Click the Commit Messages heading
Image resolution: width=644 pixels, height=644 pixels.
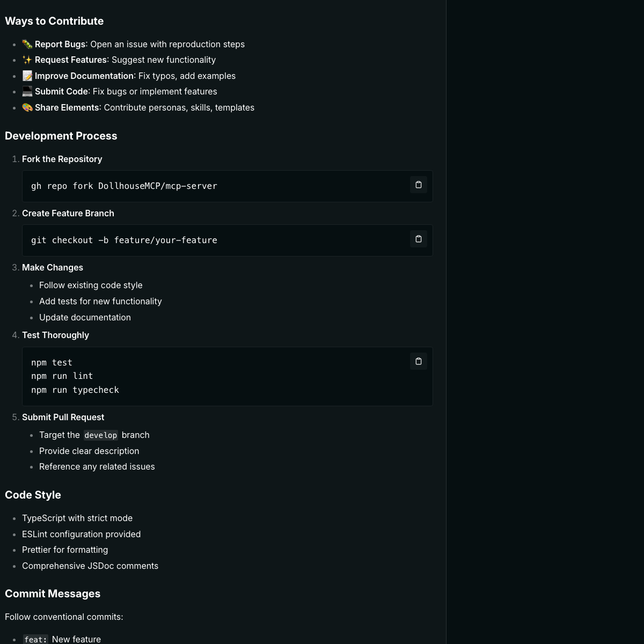click(53, 594)
